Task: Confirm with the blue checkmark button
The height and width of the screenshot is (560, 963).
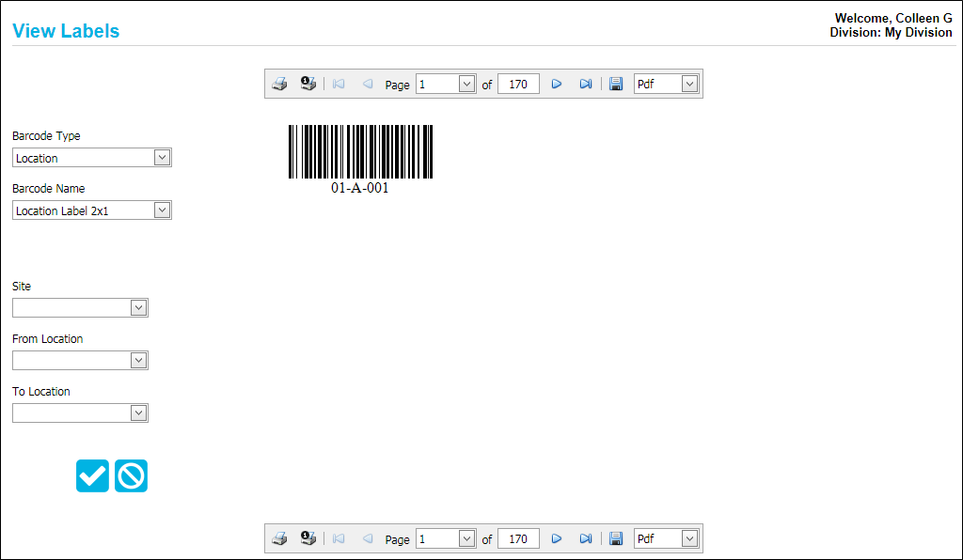Action: 93,476
